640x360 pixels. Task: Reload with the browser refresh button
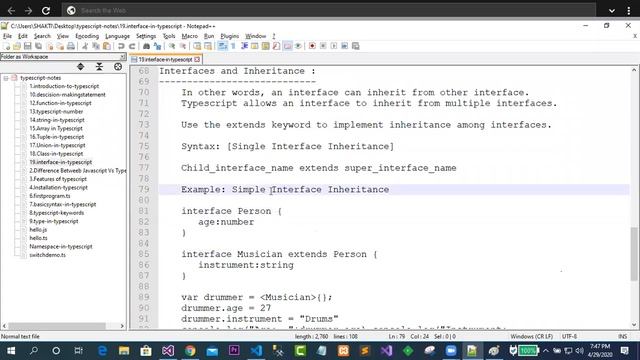[x=46, y=11]
